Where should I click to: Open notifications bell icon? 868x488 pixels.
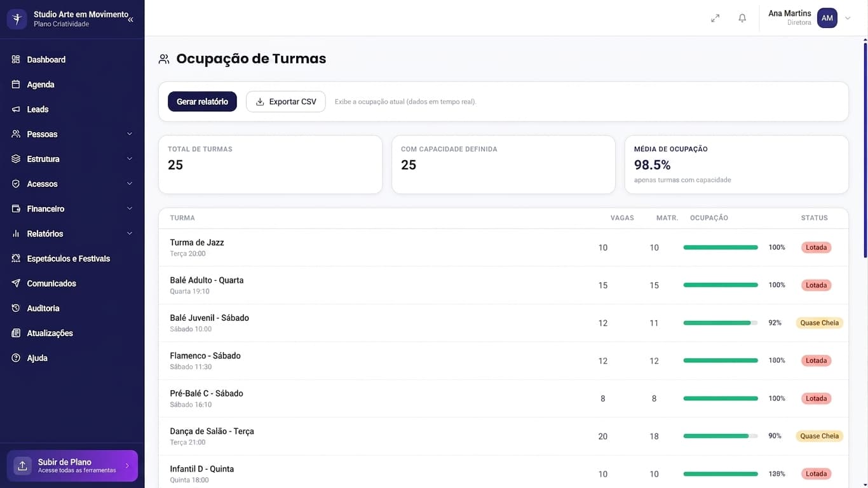pos(742,18)
